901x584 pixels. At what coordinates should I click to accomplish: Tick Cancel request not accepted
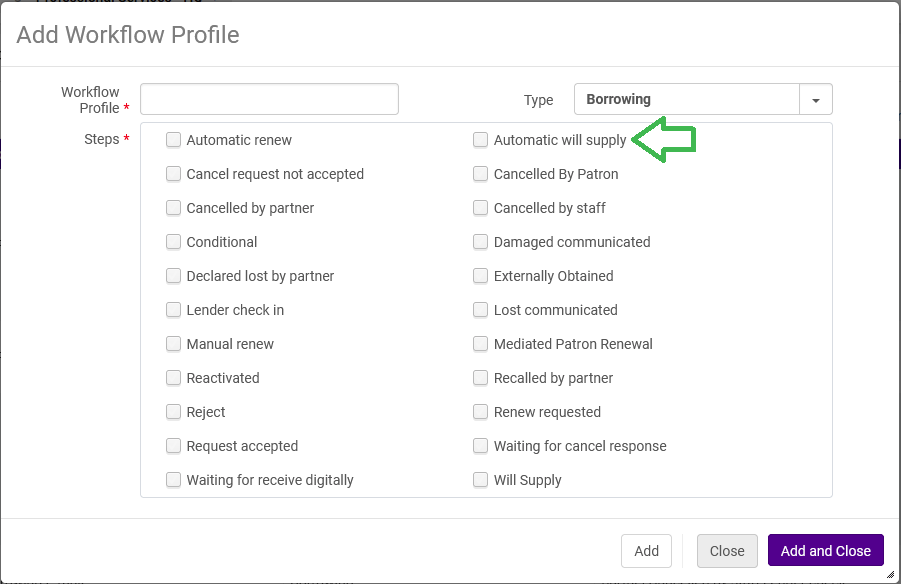pyautogui.click(x=174, y=174)
